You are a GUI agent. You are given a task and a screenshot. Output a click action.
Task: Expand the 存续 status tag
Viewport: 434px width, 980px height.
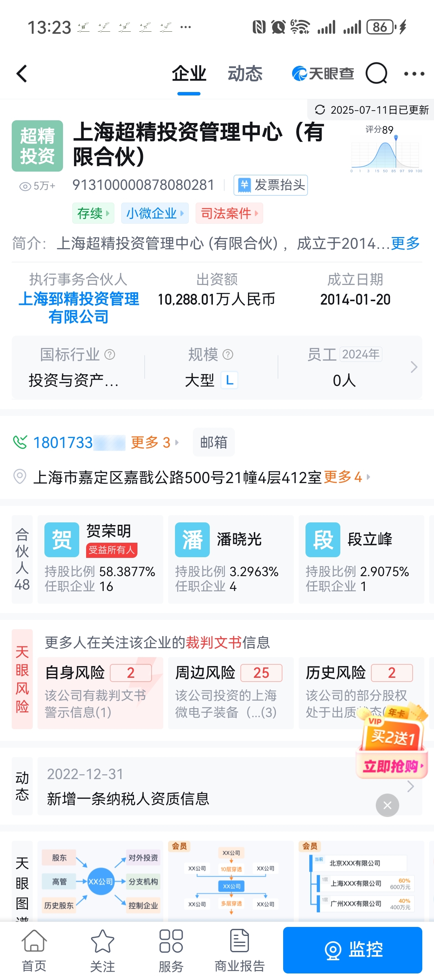93,213
